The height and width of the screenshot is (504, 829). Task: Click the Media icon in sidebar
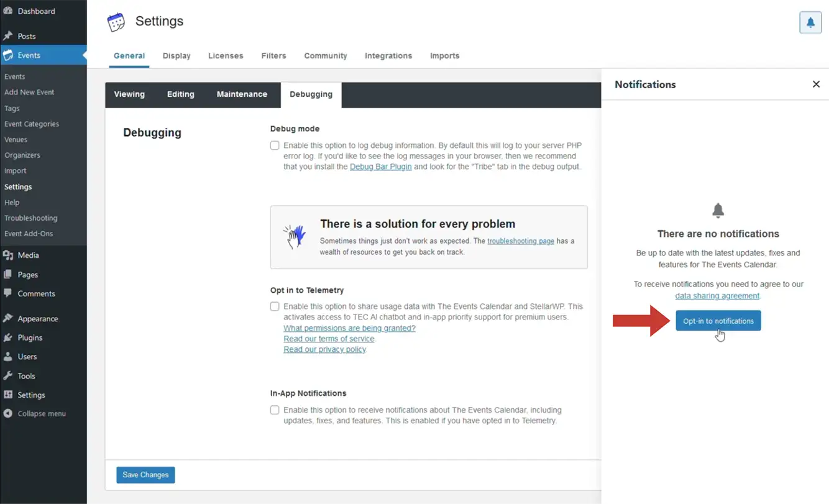click(8, 255)
